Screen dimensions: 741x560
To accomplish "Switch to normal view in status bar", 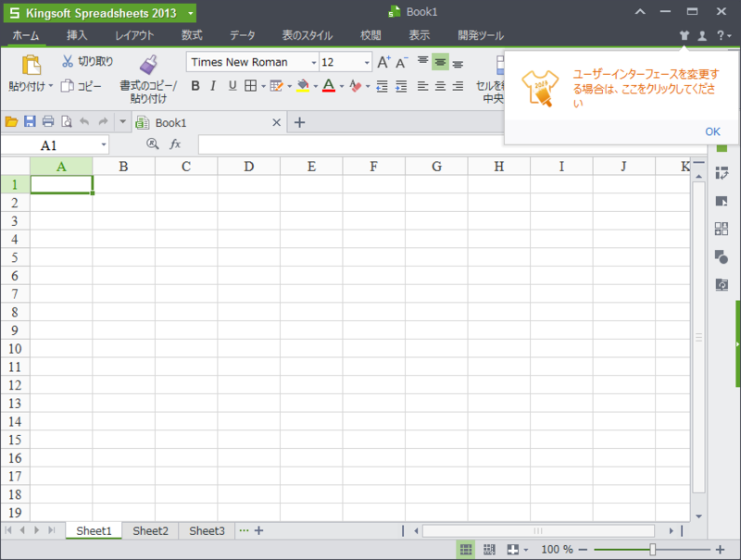I will 466,550.
